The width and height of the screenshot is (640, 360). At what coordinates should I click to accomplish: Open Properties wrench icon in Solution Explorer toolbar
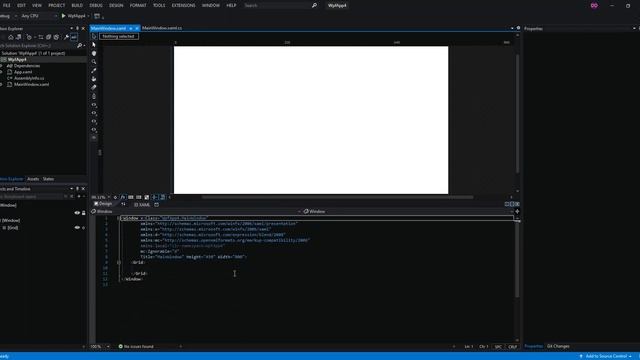(x=66, y=37)
